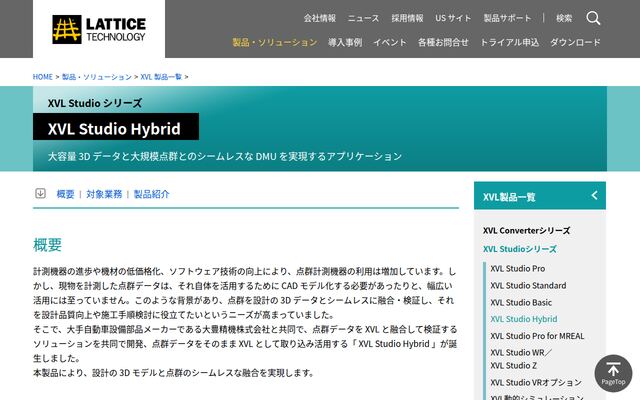The image size is (640, 400).
Task: Select 導入事例 main menu item
Action: [x=345, y=42]
